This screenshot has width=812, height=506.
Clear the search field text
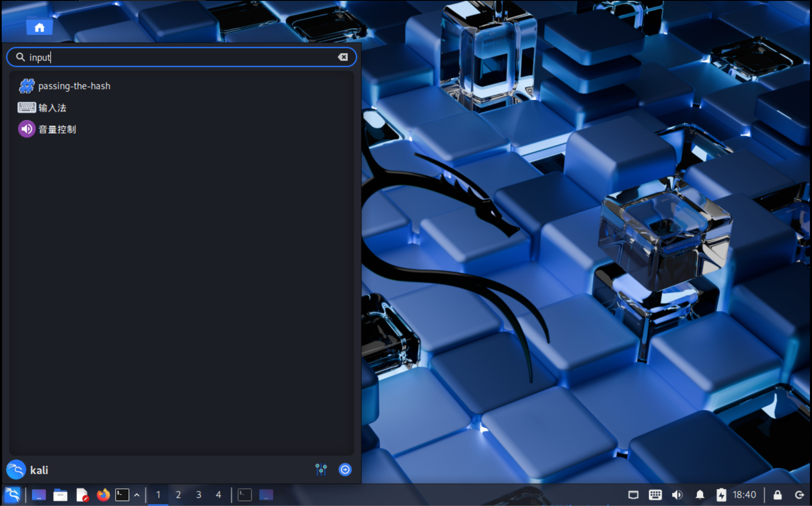pyautogui.click(x=343, y=57)
